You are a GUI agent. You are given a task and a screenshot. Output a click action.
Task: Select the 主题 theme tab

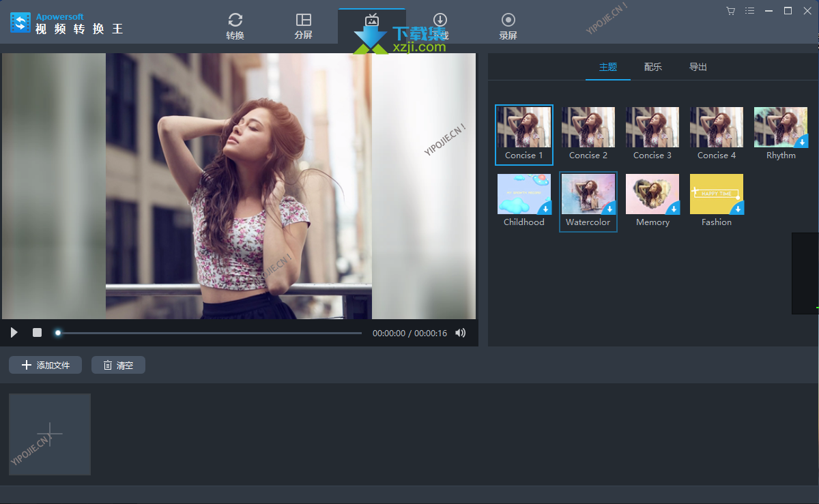tap(608, 67)
